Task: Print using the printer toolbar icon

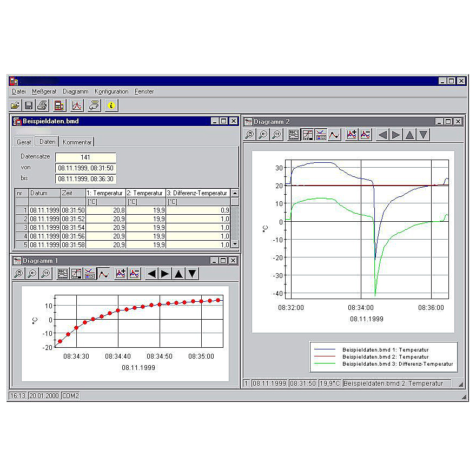Action: 42,105
